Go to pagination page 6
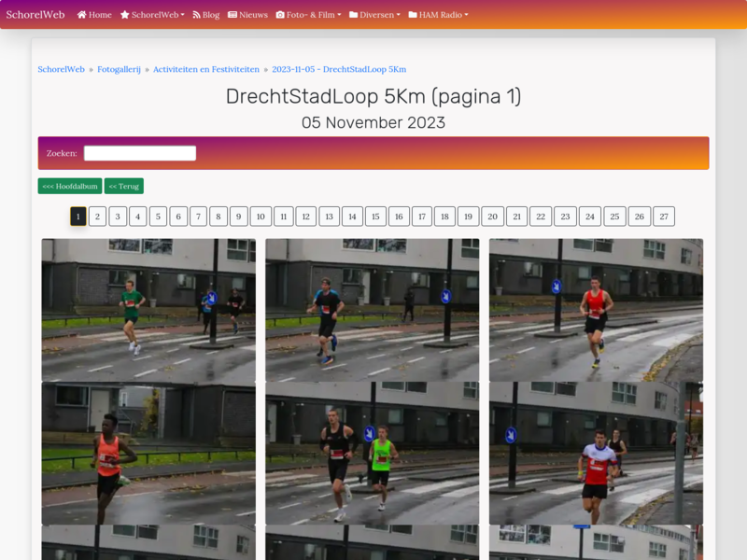 pyautogui.click(x=178, y=217)
